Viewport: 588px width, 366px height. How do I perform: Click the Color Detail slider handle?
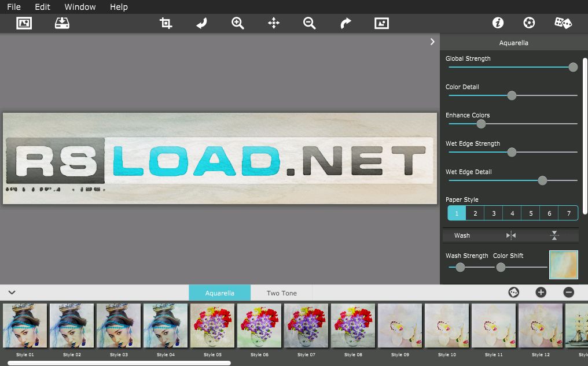coord(512,95)
